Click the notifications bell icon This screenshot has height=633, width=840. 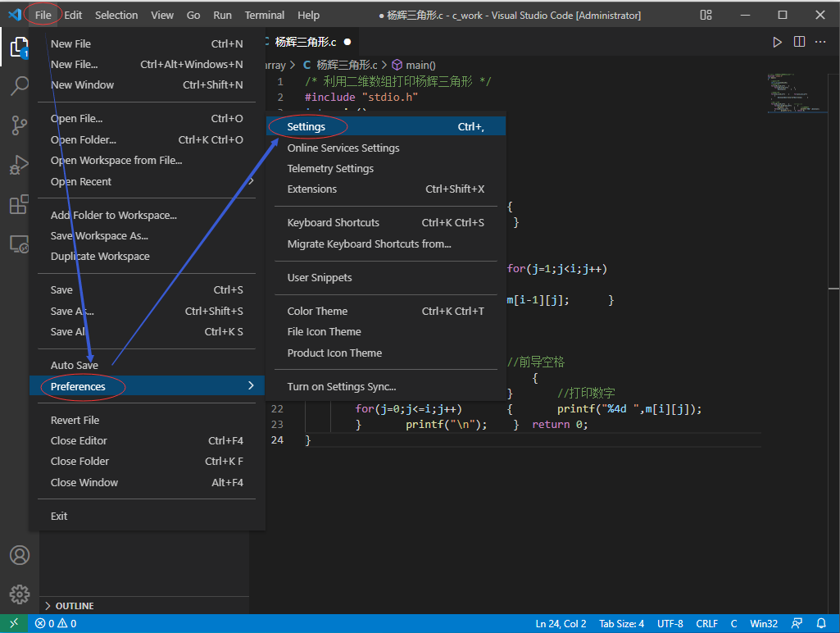(x=820, y=623)
